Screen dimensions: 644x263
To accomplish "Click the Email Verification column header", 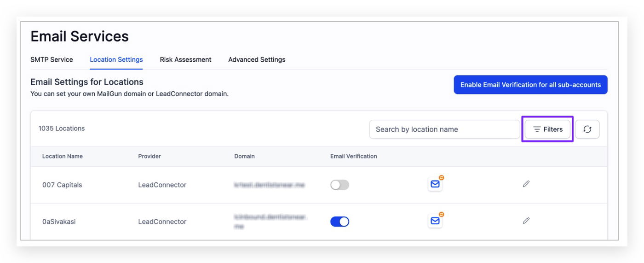I will 353,156.
